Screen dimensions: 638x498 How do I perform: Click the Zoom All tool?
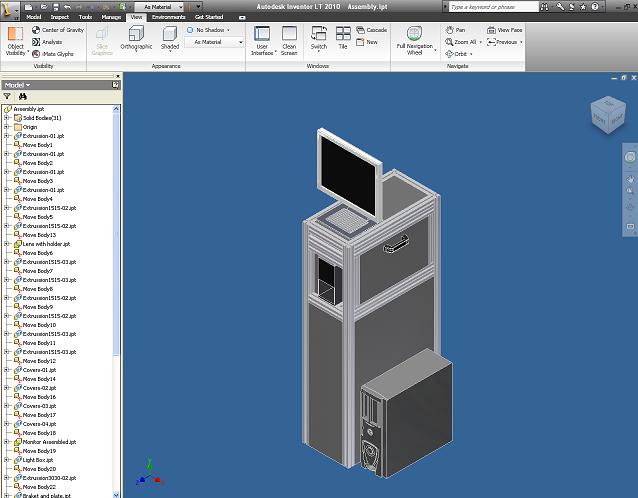pyautogui.click(x=461, y=42)
